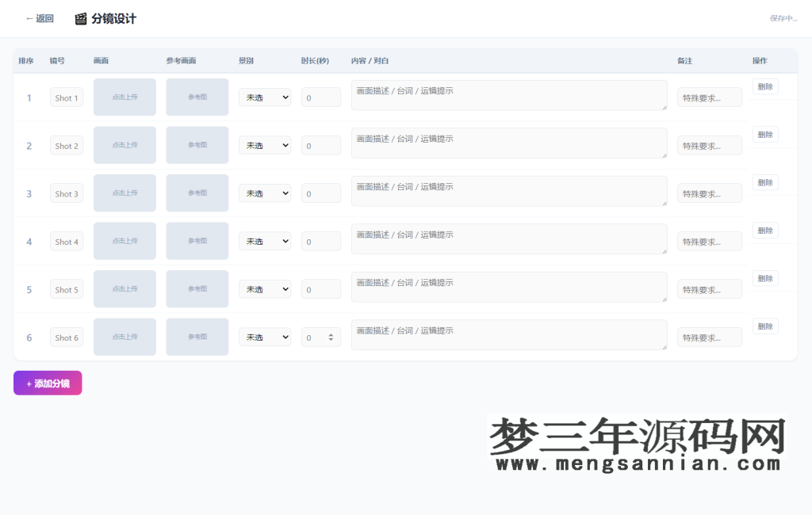Click the 参考图 reference image box for Shot 3
The width and height of the screenshot is (812, 515).
tap(197, 193)
